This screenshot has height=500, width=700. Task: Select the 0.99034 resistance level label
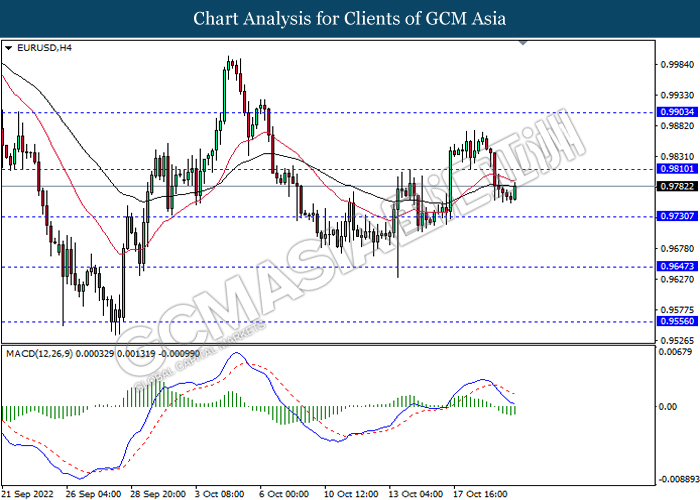coord(677,112)
